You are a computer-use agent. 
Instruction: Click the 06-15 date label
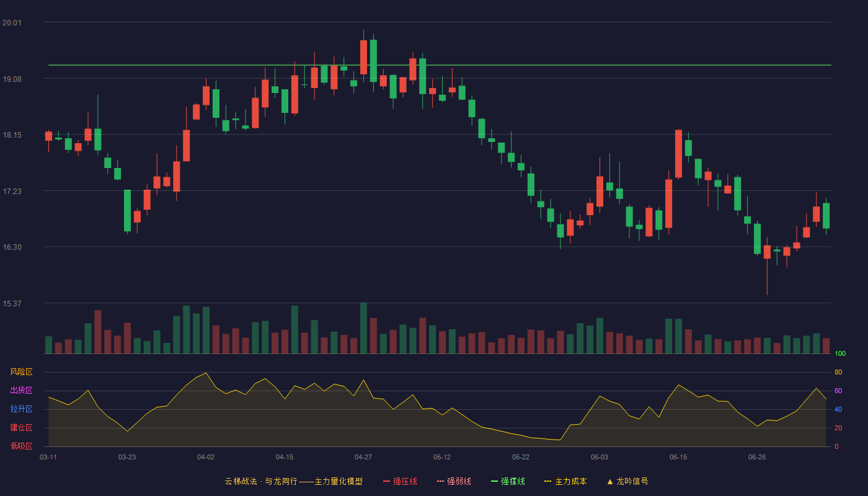pyautogui.click(x=678, y=457)
